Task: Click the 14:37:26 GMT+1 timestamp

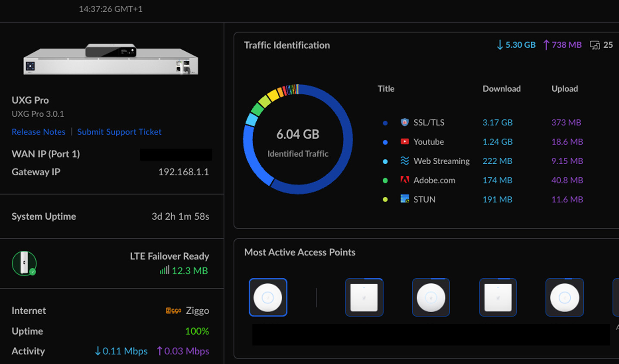Action: 111,9
